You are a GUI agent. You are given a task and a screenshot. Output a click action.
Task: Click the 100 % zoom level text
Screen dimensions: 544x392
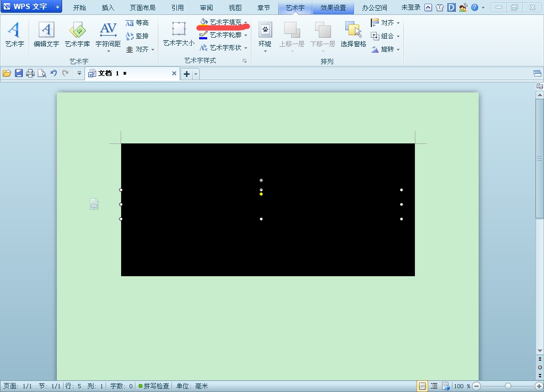coord(462,386)
